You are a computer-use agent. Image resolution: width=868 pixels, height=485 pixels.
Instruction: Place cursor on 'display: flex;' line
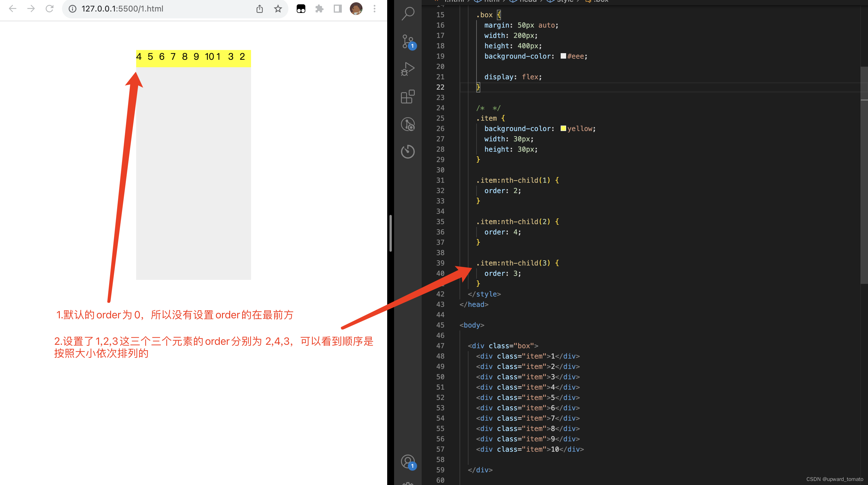pos(513,77)
